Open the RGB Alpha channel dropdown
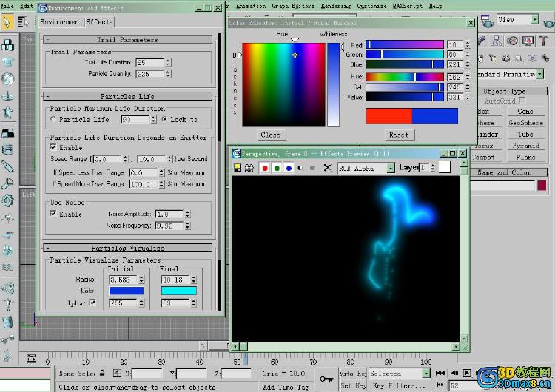The image size is (555, 392). (x=391, y=168)
